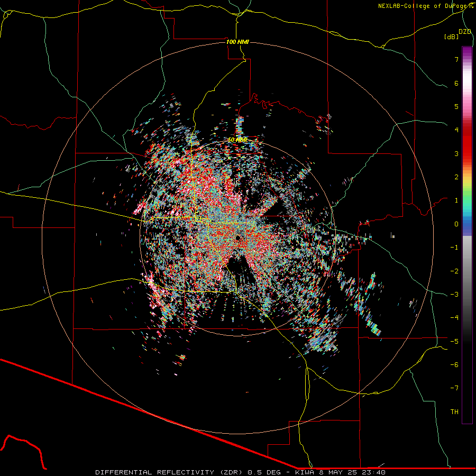
Task: Click the DZD [dB] legend title
Action: (x=458, y=34)
